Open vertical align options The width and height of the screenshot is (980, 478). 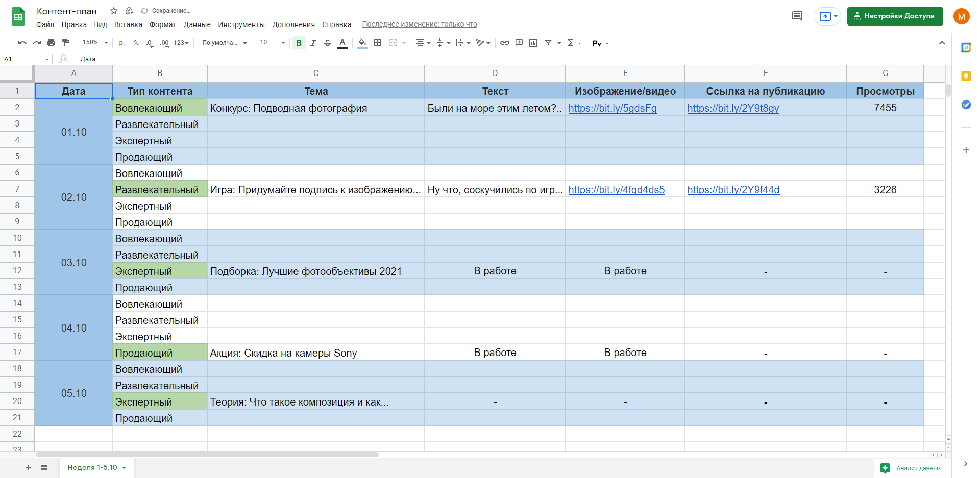(443, 43)
